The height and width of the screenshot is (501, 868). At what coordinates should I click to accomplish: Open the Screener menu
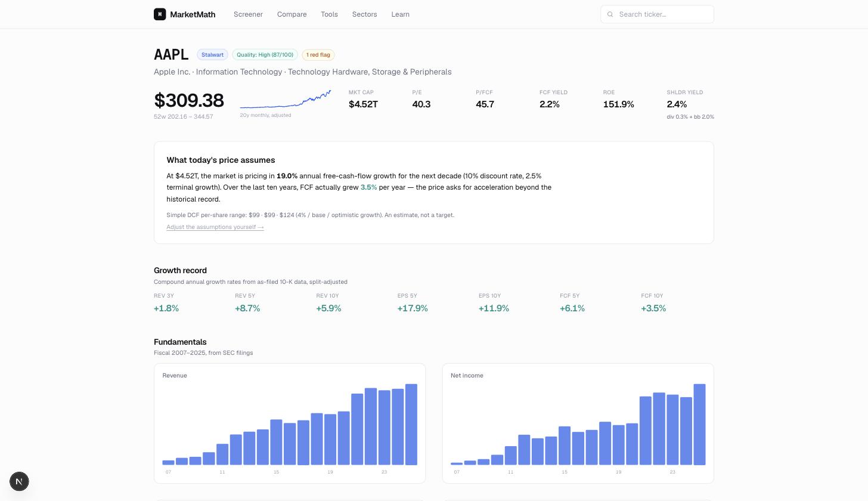point(248,14)
